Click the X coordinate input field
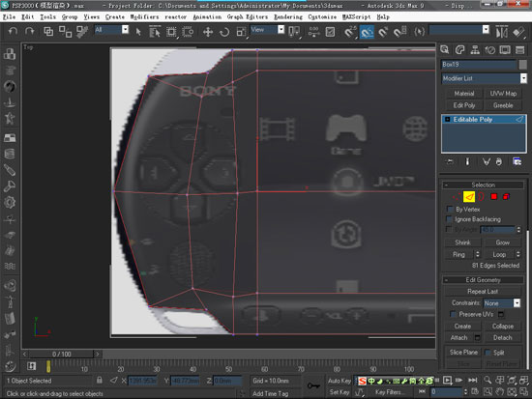This screenshot has width=532, height=399. click(142, 381)
